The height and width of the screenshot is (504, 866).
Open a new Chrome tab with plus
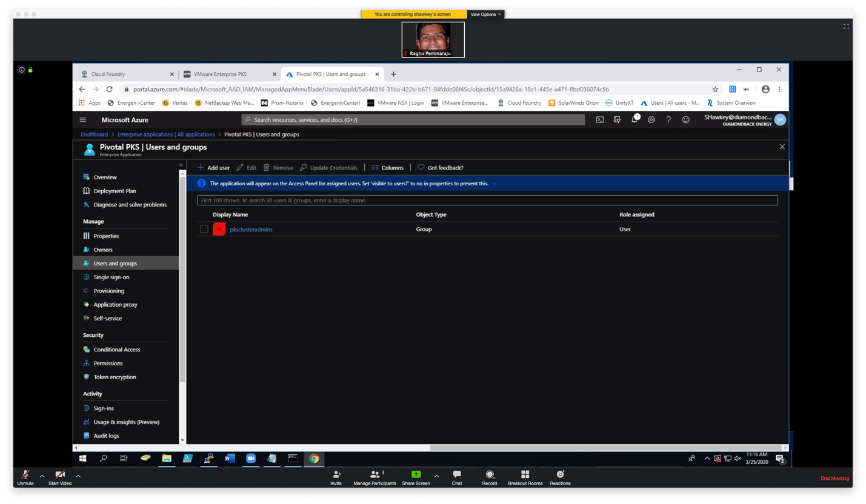pos(393,74)
